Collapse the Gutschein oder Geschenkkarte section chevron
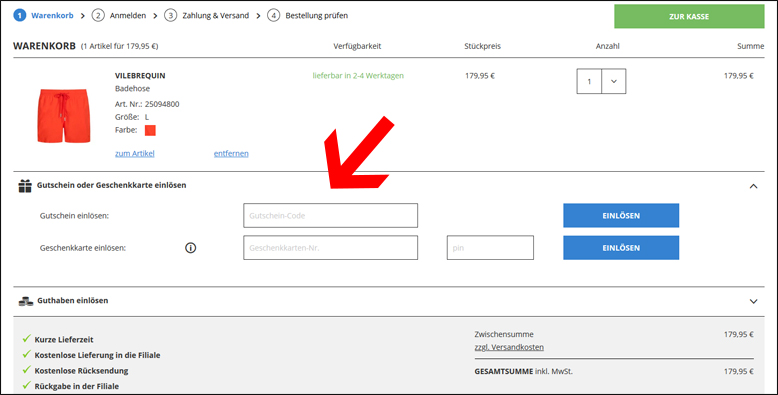778x395 pixels. [x=753, y=186]
